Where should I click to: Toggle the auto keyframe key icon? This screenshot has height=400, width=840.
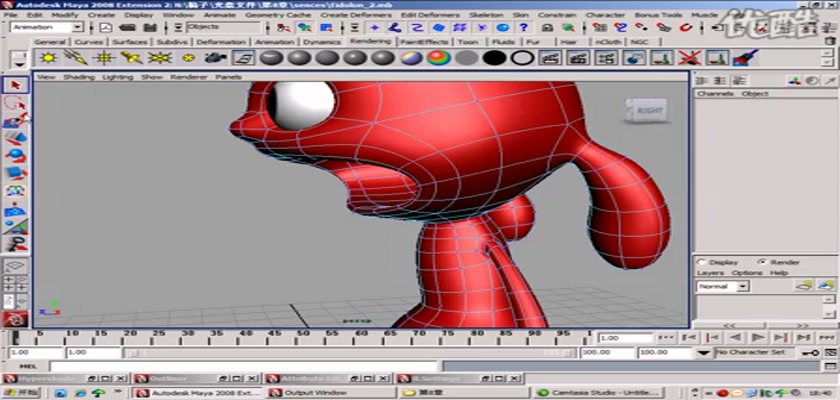pyautogui.click(x=809, y=352)
